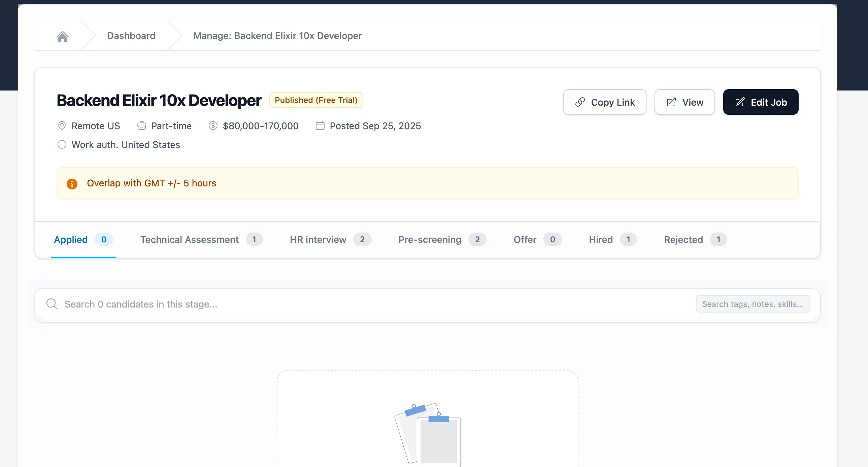This screenshot has width=868, height=467.
Task: Click the chain-link icon inside Copy Link
Action: pyautogui.click(x=579, y=102)
